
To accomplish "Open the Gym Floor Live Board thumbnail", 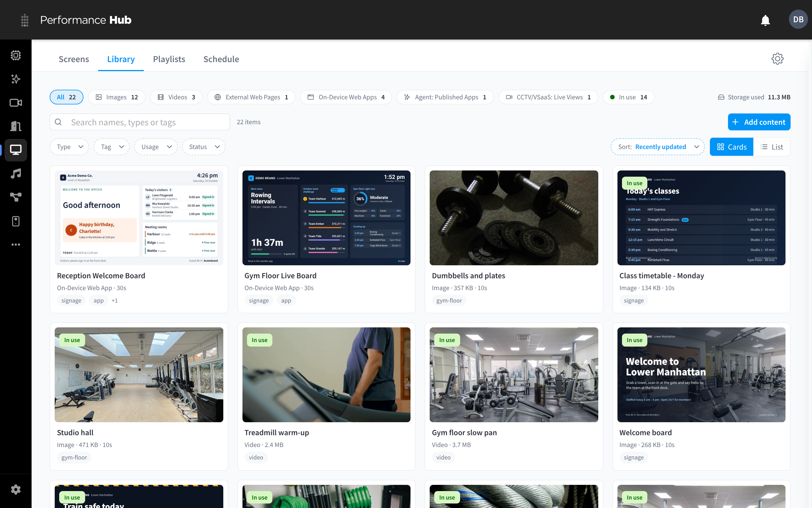I will tap(326, 218).
